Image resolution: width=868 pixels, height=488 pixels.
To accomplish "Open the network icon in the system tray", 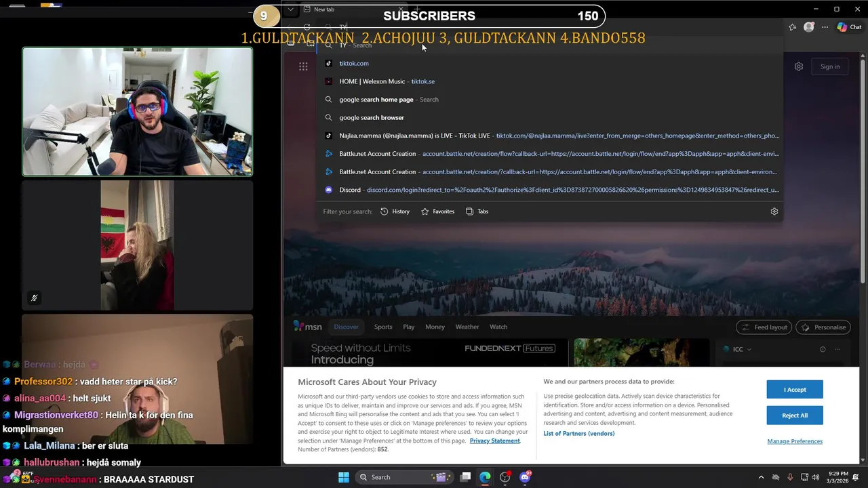I will [804, 477].
